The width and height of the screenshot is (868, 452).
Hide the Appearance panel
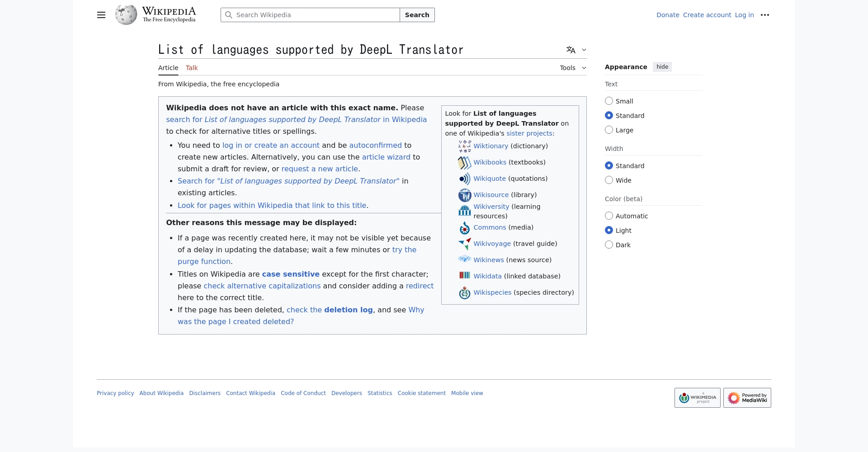(662, 67)
